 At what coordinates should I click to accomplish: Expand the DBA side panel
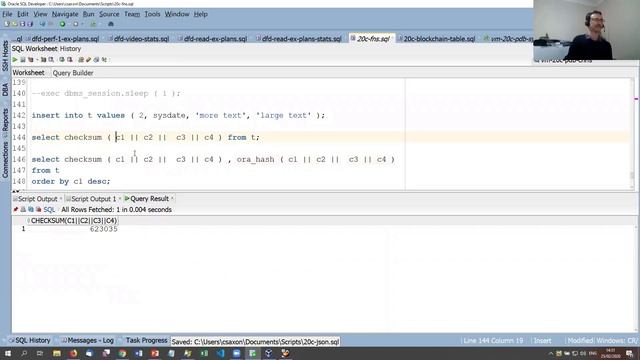pyautogui.click(x=5, y=89)
